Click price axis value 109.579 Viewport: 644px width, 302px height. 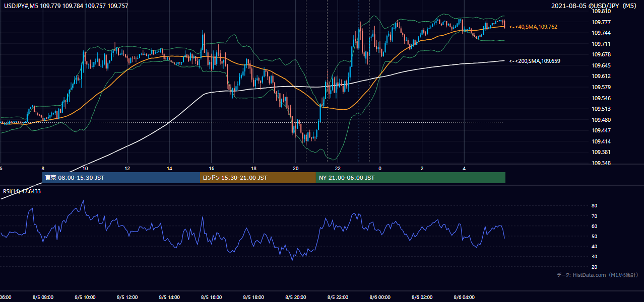pyautogui.click(x=601, y=87)
